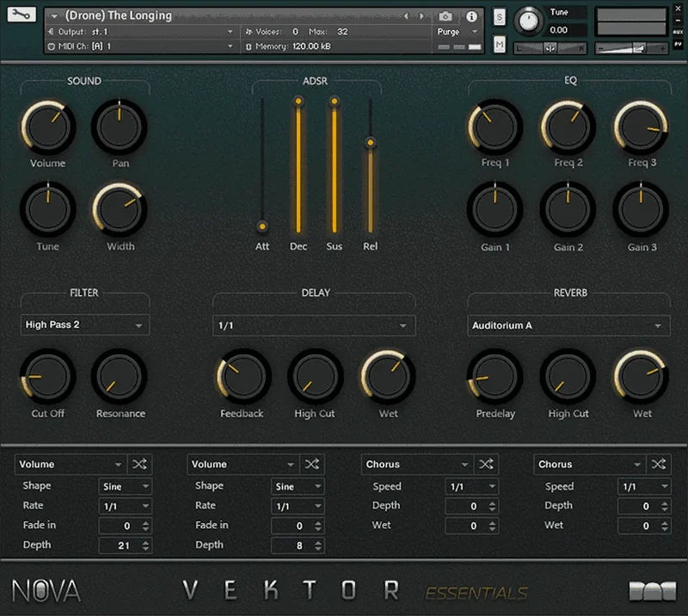Click the header pan slider
This screenshot has height=616, width=688.
click(550, 48)
